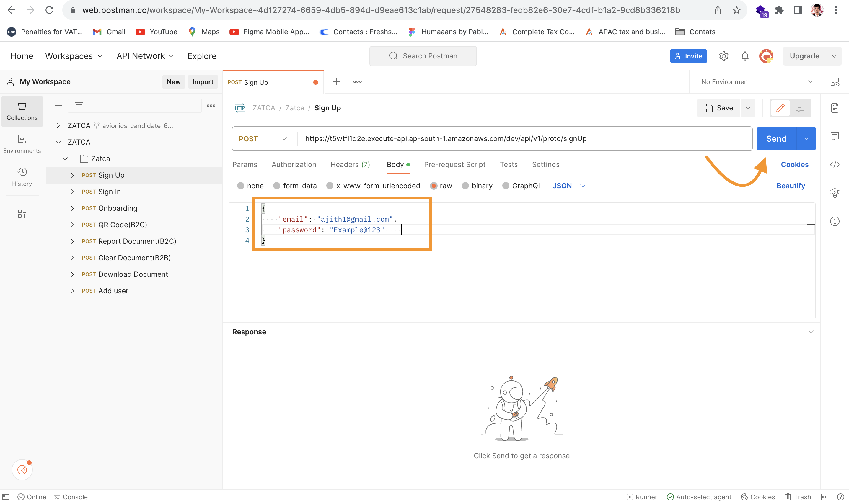Screen dimensions: 849x504
Task: Open the Collections panel in the sidebar
Action: (x=22, y=111)
